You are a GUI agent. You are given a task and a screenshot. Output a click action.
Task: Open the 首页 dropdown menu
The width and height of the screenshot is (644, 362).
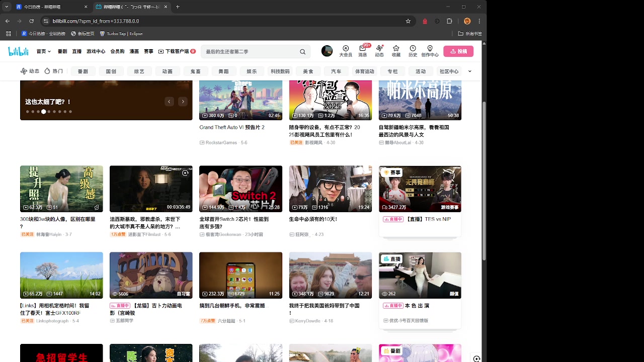[44, 51]
